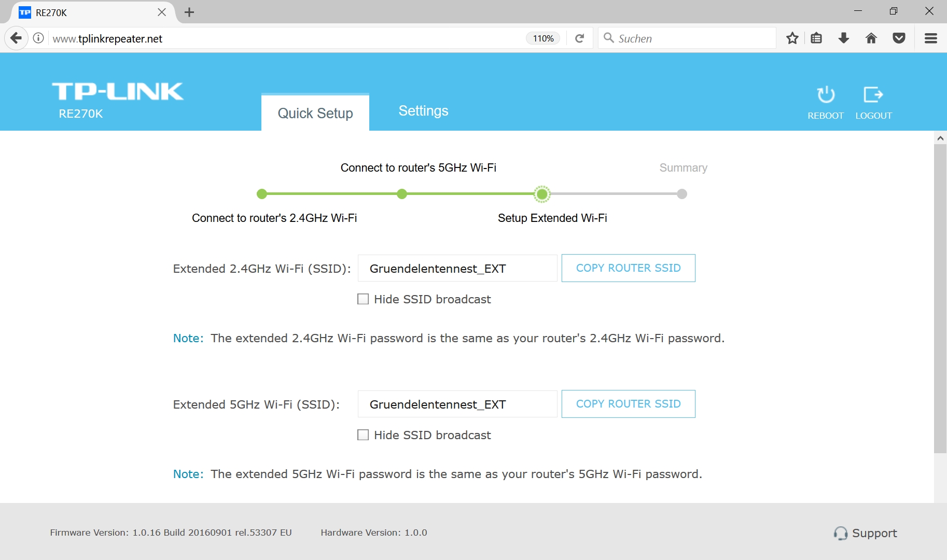Click the current Setup Extended Wi-Fi step dot
This screenshot has width=947, height=560.
pos(542,194)
